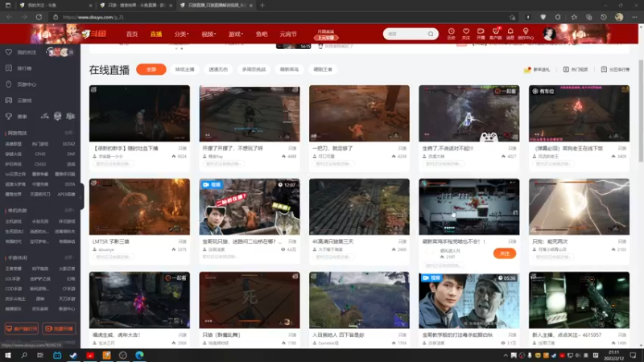Open CS:GO link in sidebar
Screen dimensions: 644x362
click(40, 164)
